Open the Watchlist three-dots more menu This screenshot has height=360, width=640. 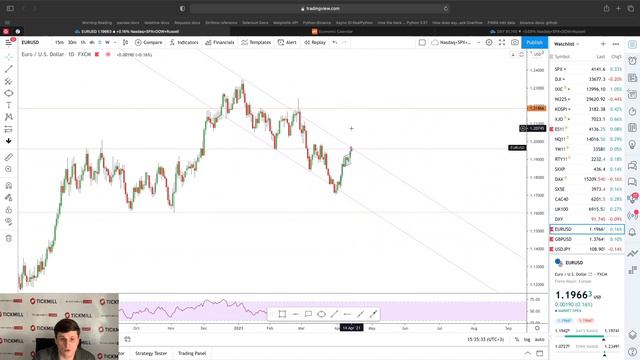pyautogui.click(x=616, y=44)
